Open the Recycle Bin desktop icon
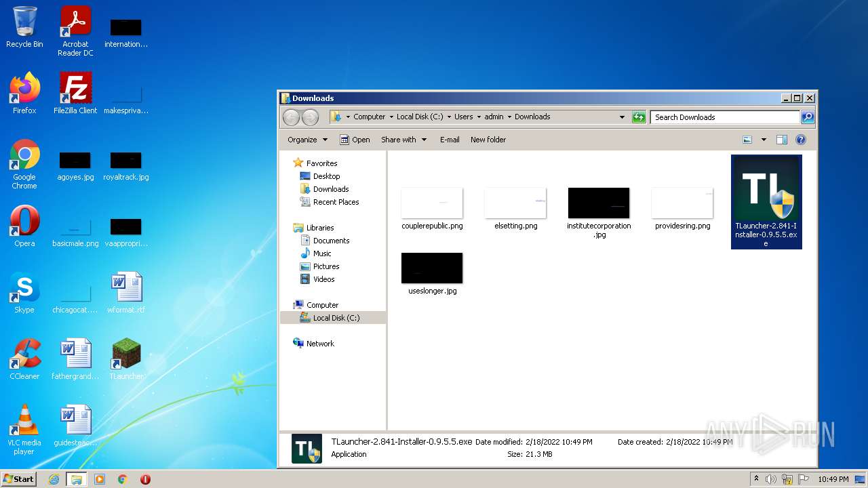Image resolution: width=868 pixels, height=488 pixels. pyautogui.click(x=24, y=27)
